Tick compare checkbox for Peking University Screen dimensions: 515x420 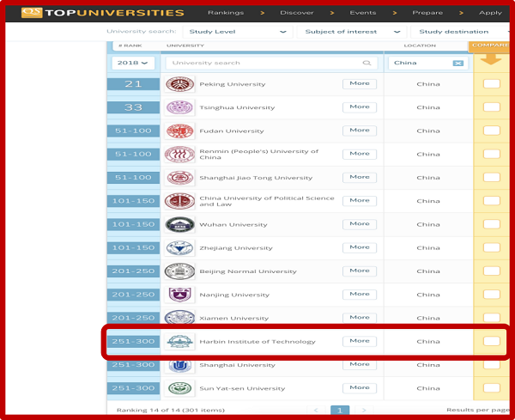492,84
